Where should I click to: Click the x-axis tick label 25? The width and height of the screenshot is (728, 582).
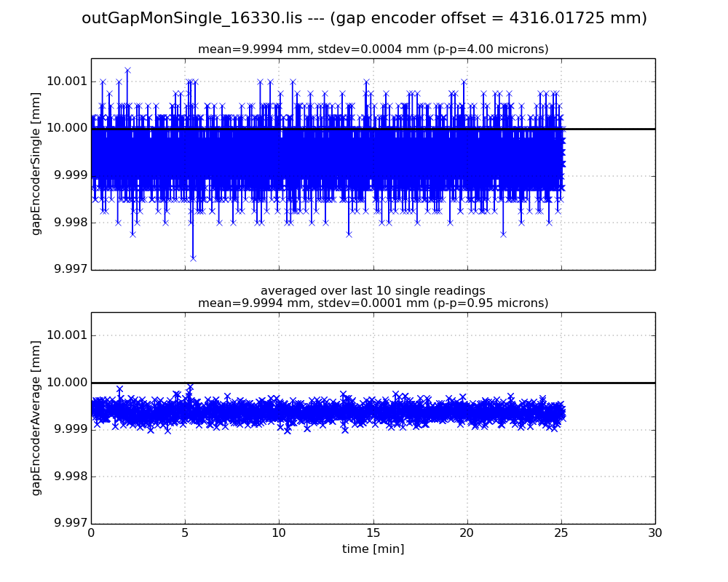click(x=561, y=533)
